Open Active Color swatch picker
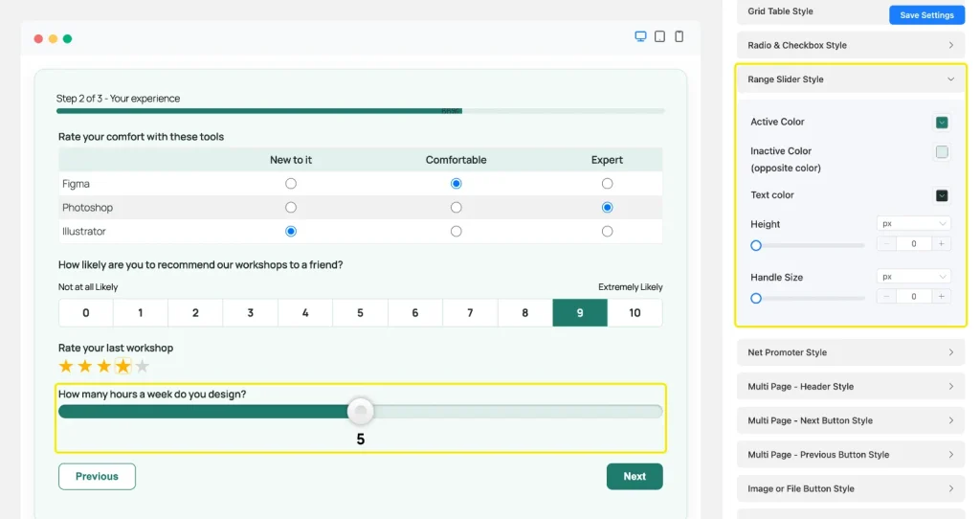This screenshot has width=980, height=519. tap(942, 123)
